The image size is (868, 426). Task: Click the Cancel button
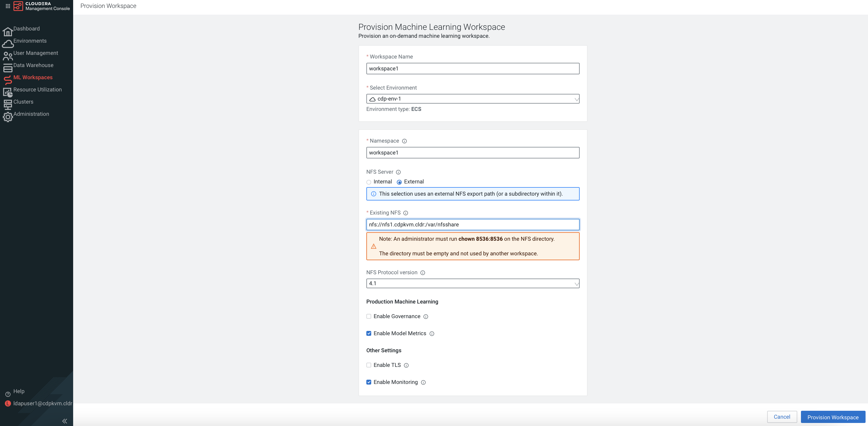782,417
